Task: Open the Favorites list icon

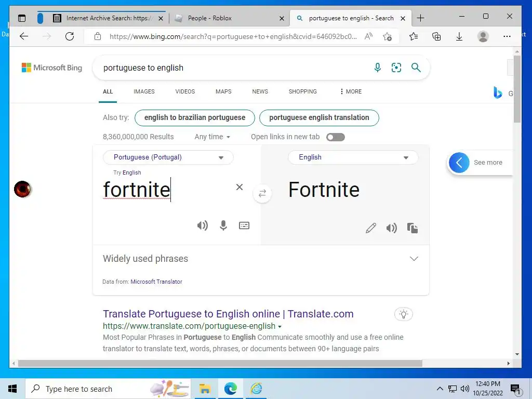Action: pyautogui.click(x=414, y=36)
